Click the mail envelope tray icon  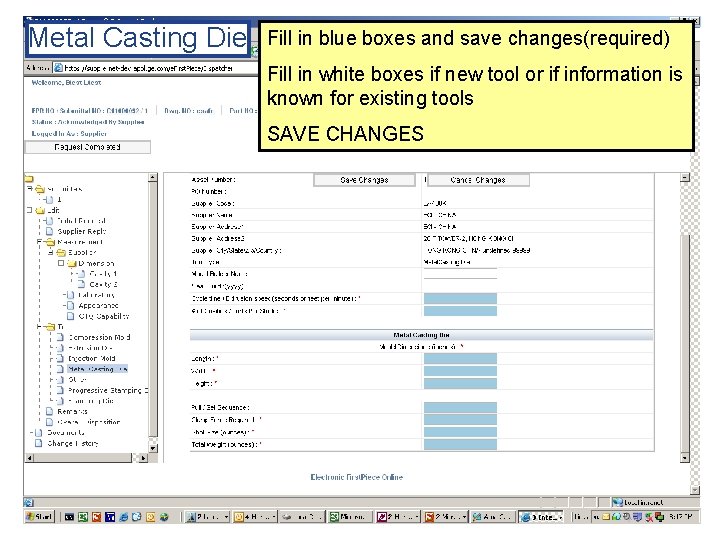pyautogui.click(x=606, y=517)
